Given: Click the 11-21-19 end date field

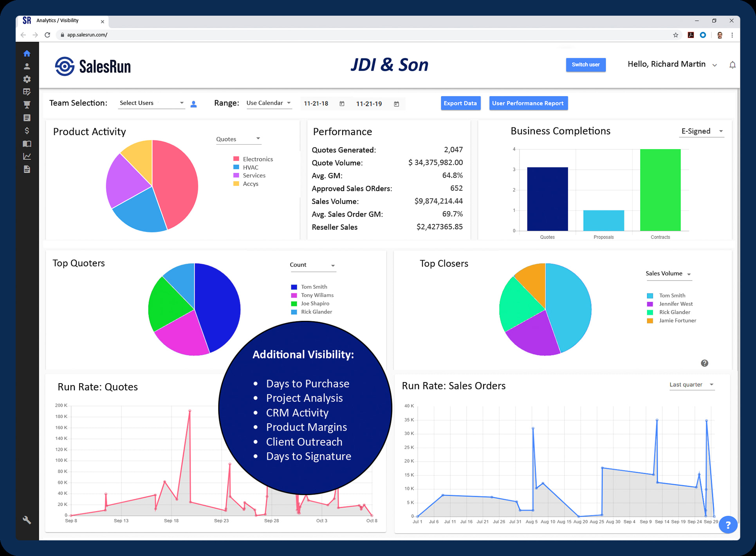Looking at the screenshot, I should (369, 104).
